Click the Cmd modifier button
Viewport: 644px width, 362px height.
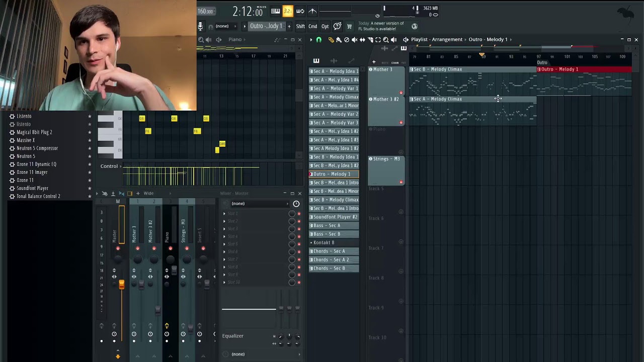coord(313,26)
